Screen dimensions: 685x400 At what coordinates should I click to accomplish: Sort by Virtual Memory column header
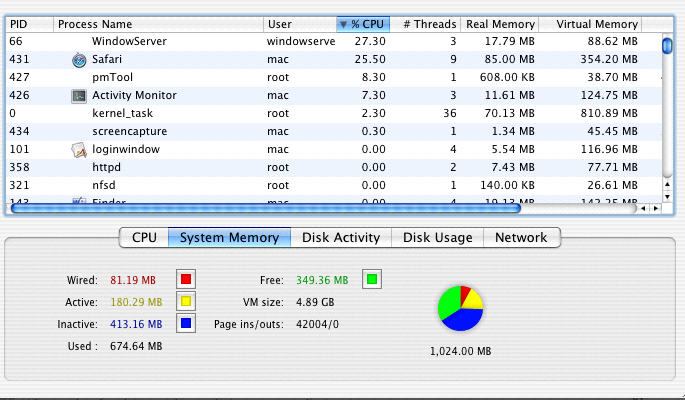(x=591, y=24)
